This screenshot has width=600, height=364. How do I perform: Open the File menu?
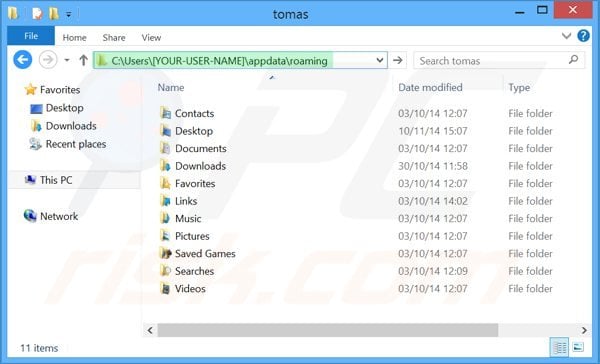[x=31, y=36]
